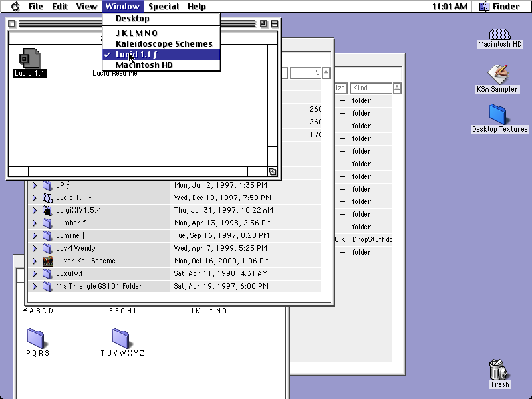Click the date Wed, Apr 7, 1999, 5:23 PM

221,248
